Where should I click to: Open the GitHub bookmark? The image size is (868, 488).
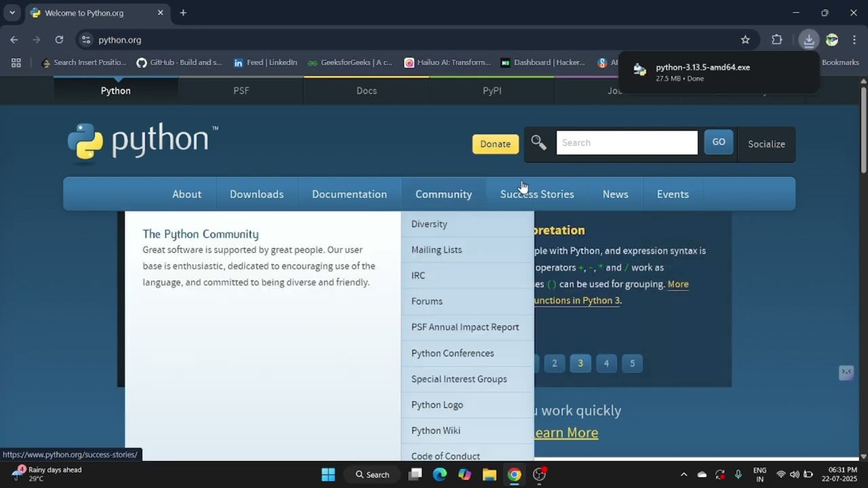(179, 62)
